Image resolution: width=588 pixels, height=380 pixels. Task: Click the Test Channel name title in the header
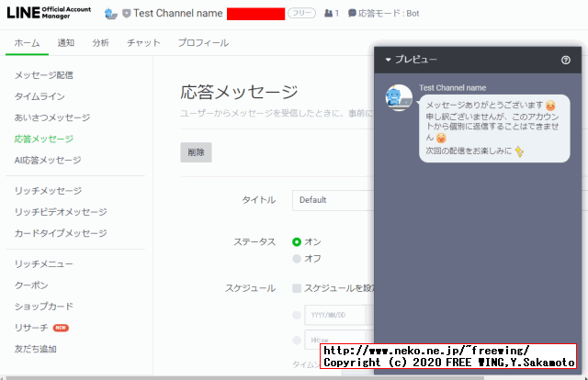click(178, 13)
